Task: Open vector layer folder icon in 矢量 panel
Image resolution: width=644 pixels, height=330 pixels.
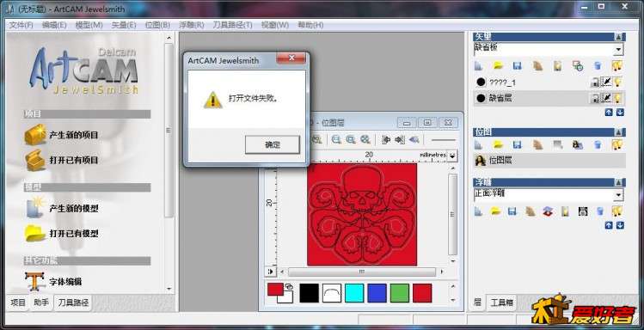Action: (x=498, y=65)
